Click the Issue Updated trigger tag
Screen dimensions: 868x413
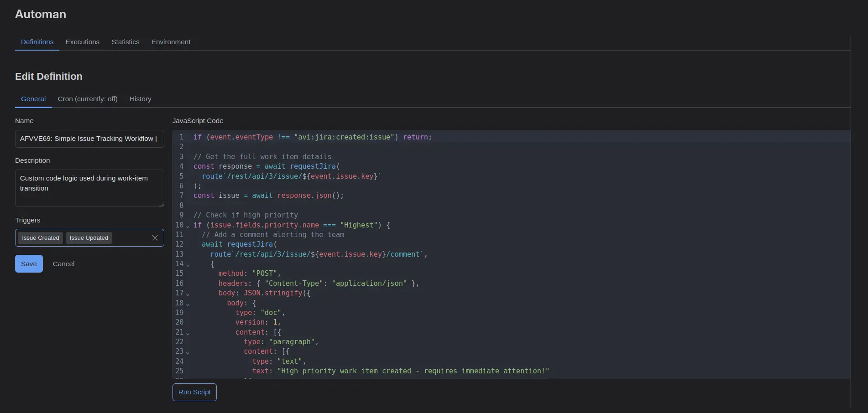pos(89,238)
